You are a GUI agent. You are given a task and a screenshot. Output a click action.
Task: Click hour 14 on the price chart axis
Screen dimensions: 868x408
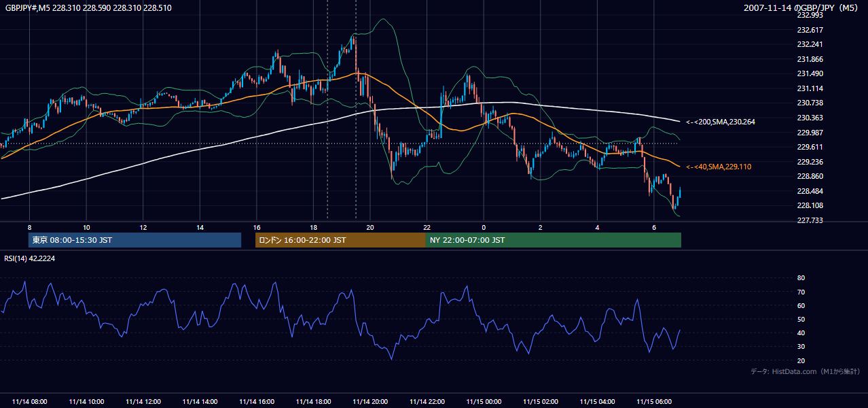[200, 227]
